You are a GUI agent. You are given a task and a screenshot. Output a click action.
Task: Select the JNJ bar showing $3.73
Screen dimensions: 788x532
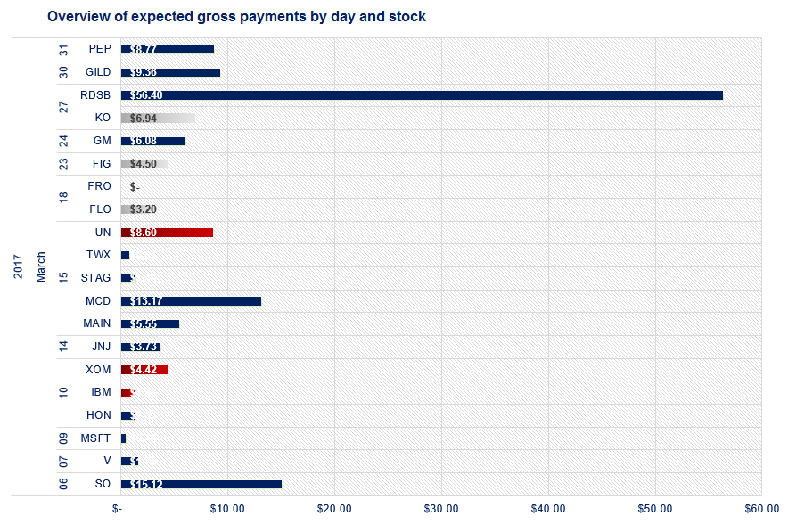(x=141, y=348)
